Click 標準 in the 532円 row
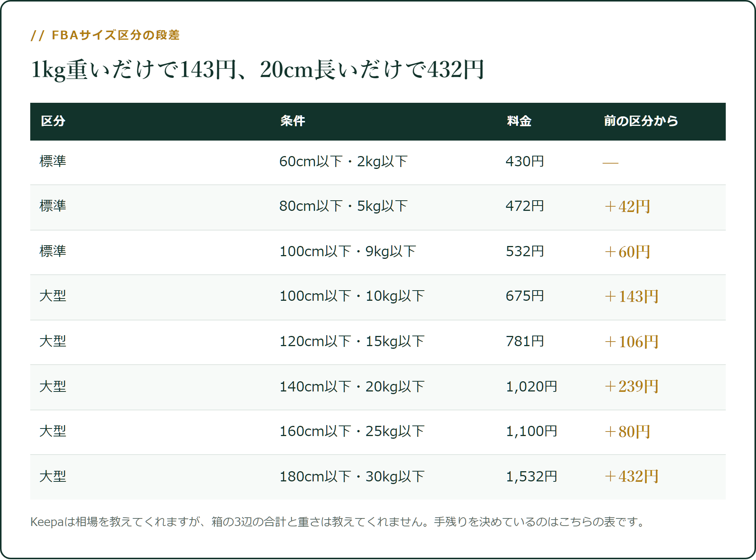This screenshot has width=756, height=560. (x=53, y=251)
